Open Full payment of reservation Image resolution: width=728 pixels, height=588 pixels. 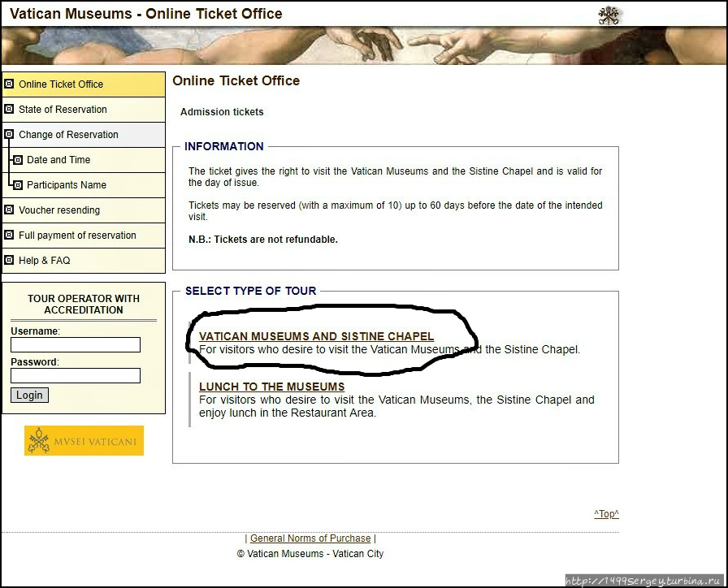pos(84,236)
